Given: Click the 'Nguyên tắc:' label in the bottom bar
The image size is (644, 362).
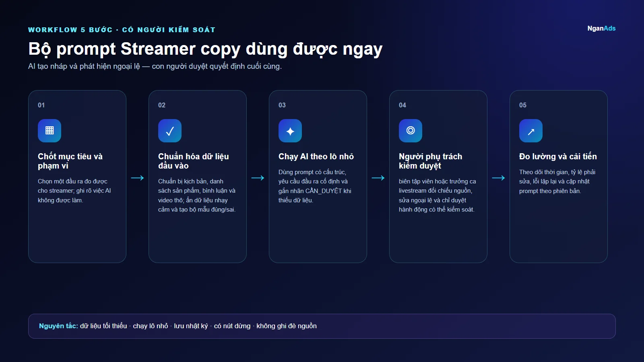Looking at the screenshot, I should (58, 326).
